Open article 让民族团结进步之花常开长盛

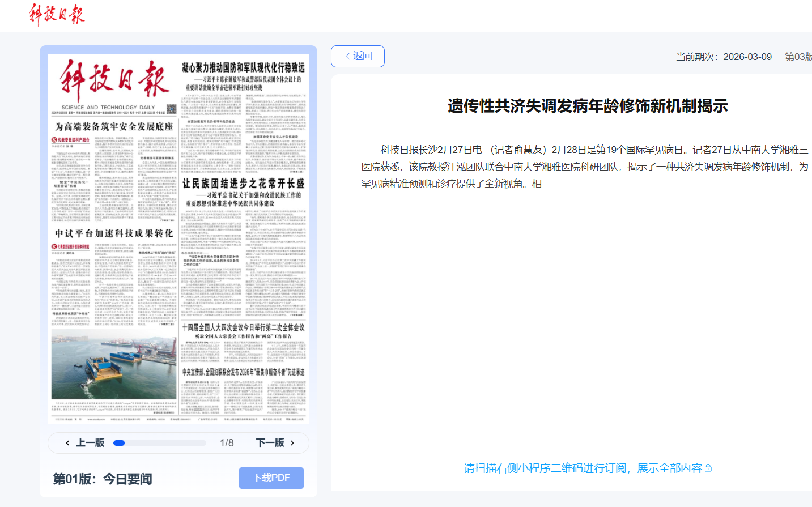[243, 184]
